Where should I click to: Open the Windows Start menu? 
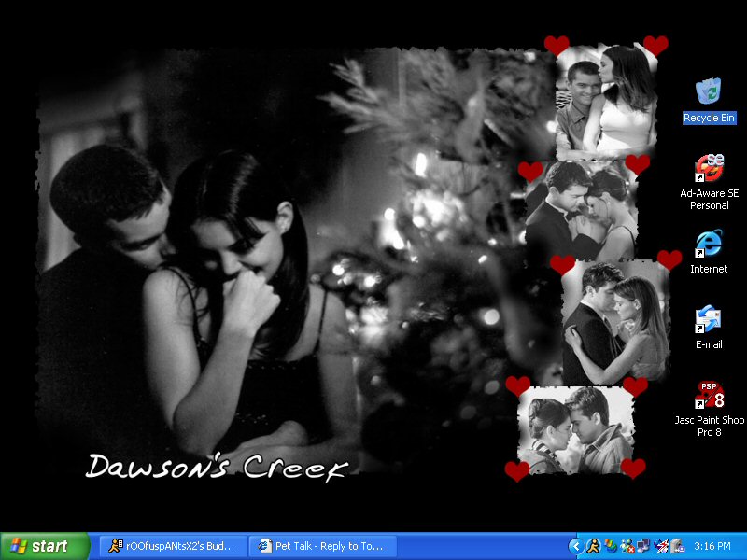pyautogui.click(x=45, y=546)
